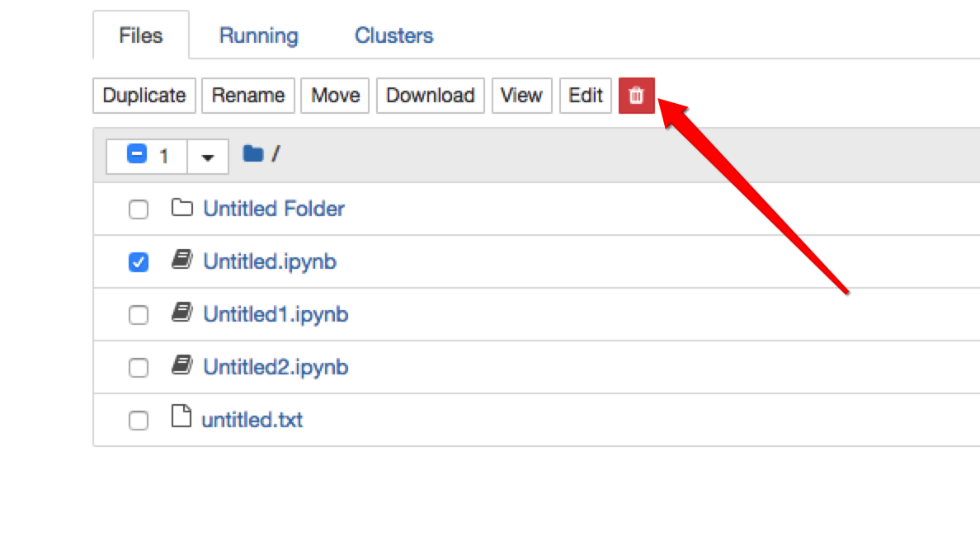This screenshot has height=541, width=980.
Task: Open Untitled1.ipynb notebook link
Action: click(275, 314)
